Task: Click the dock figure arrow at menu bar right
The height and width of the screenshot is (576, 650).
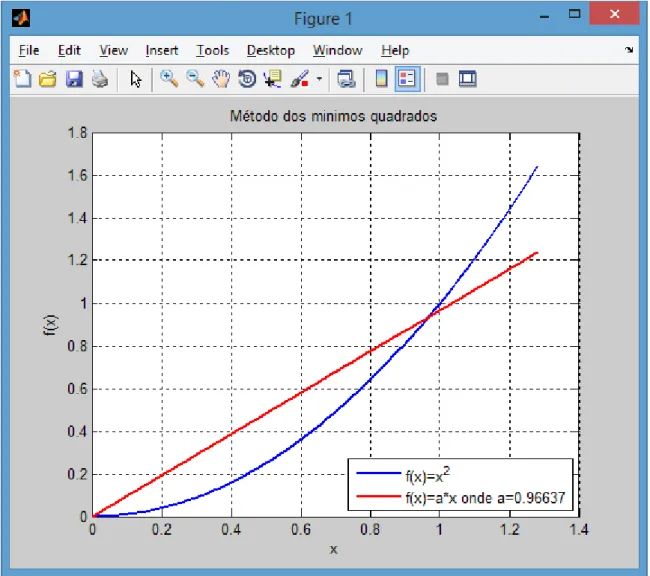Action: 629,50
